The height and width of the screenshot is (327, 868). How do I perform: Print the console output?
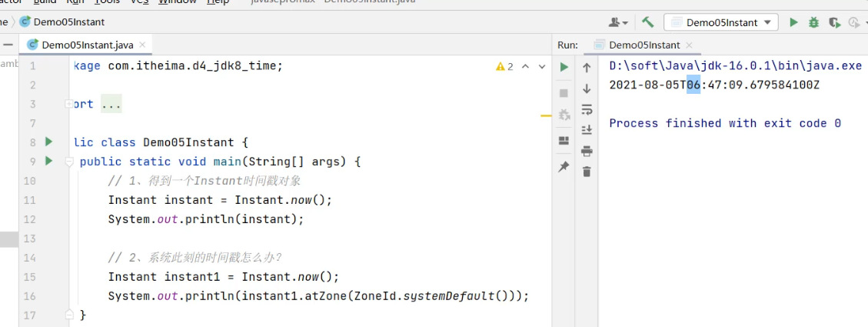point(587,151)
